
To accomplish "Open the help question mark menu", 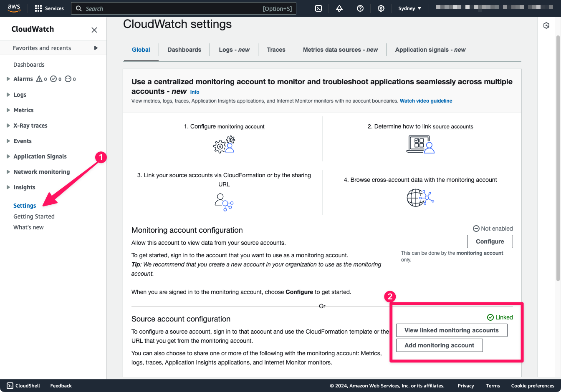I will click(360, 8).
